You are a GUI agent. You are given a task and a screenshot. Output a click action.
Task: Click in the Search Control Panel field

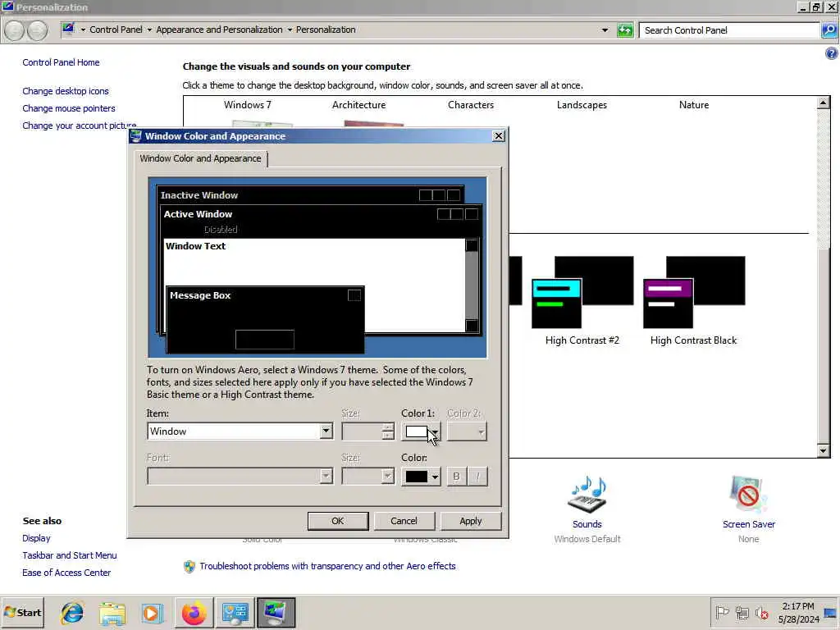point(729,30)
